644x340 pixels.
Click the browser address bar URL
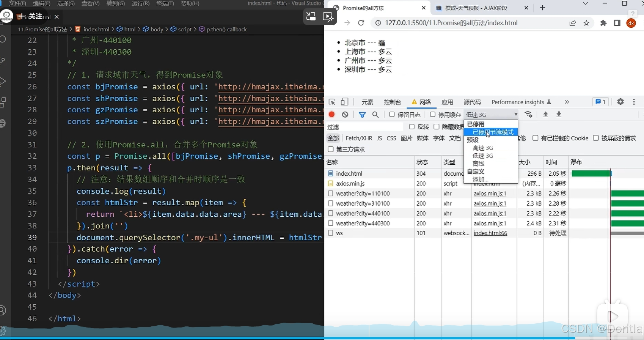click(x=451, y=23)
